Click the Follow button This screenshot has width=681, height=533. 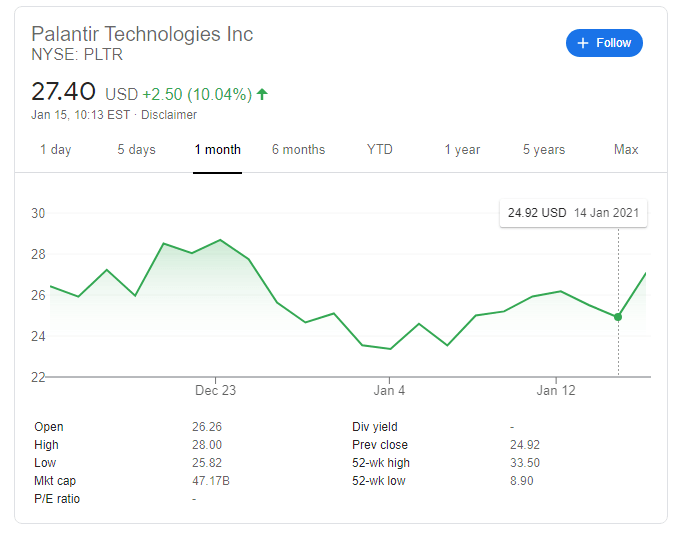[604, 43]
